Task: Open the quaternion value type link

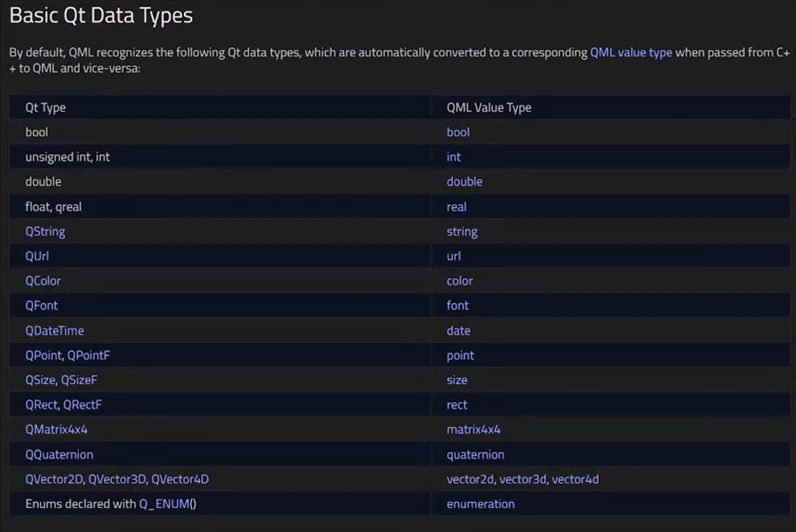Action: point(475,454)
